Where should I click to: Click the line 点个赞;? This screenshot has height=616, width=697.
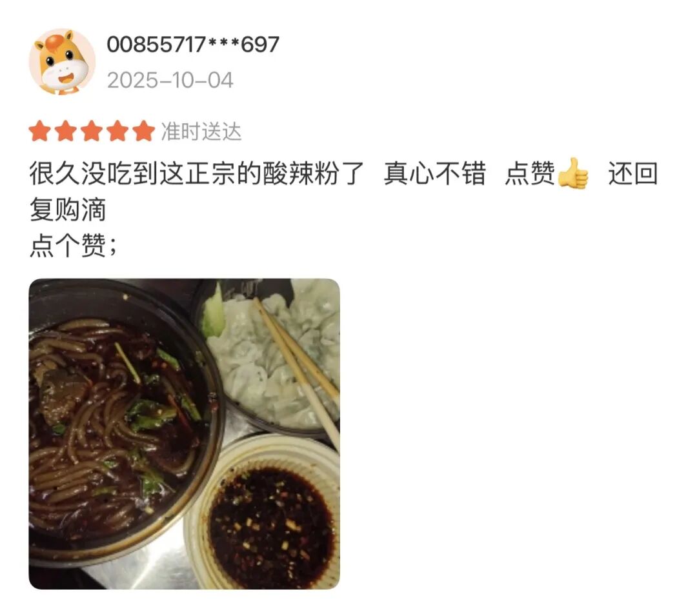tap(74, 245)
